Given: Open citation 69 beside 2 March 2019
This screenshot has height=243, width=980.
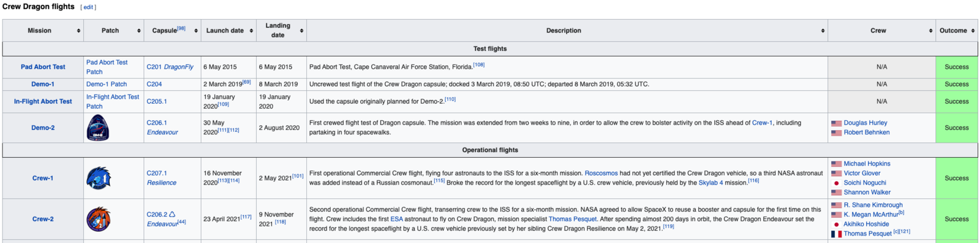Looking at the screenshot, I should point(247,82).
